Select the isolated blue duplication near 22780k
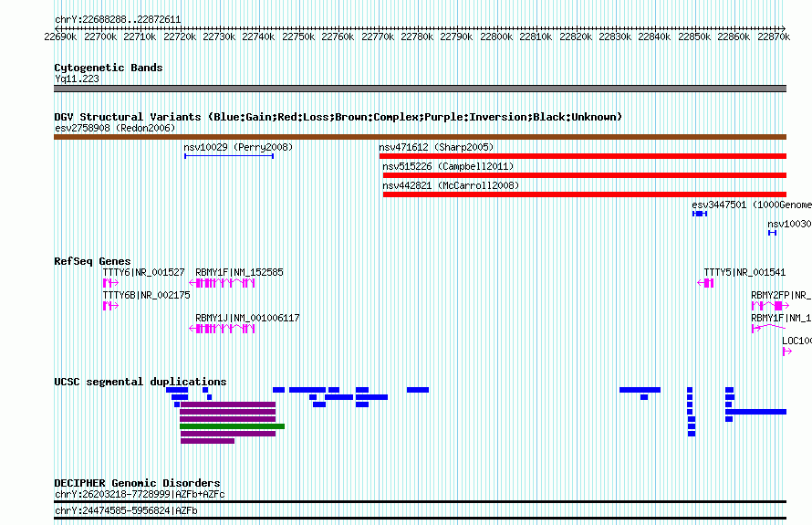The width and height of the screenshot is (812, 525). 417,390
